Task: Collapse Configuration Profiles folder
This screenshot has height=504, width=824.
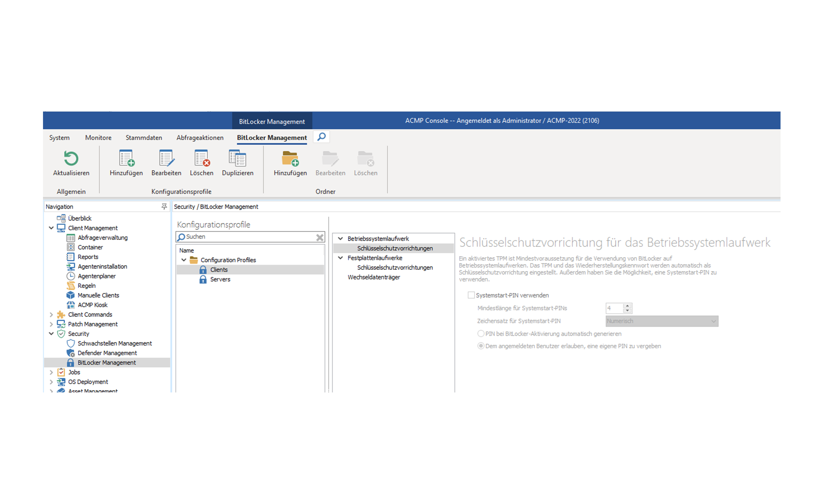Action: (184, 260)
